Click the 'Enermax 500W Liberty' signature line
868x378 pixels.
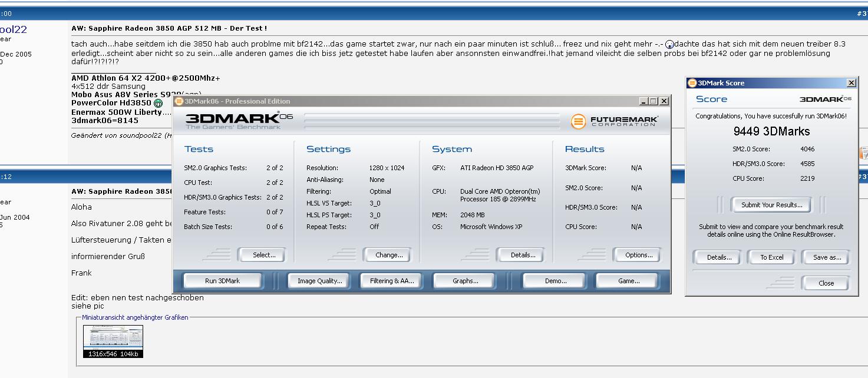121,112
